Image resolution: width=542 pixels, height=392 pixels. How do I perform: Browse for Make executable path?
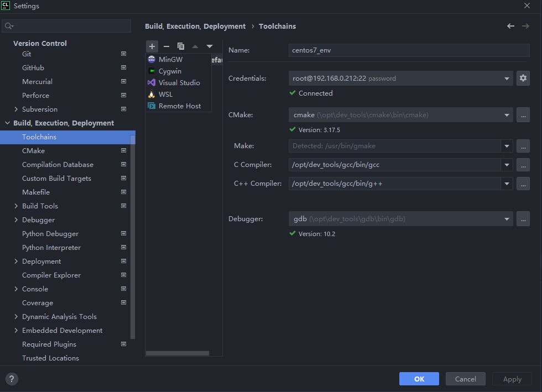click(x=523, y=146)
